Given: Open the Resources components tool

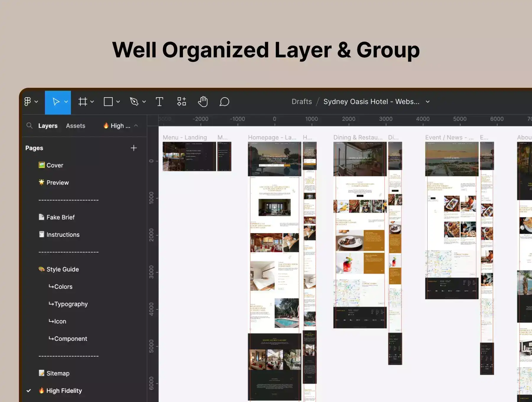Looking at the screenshot, I should [x=181, y=102].
